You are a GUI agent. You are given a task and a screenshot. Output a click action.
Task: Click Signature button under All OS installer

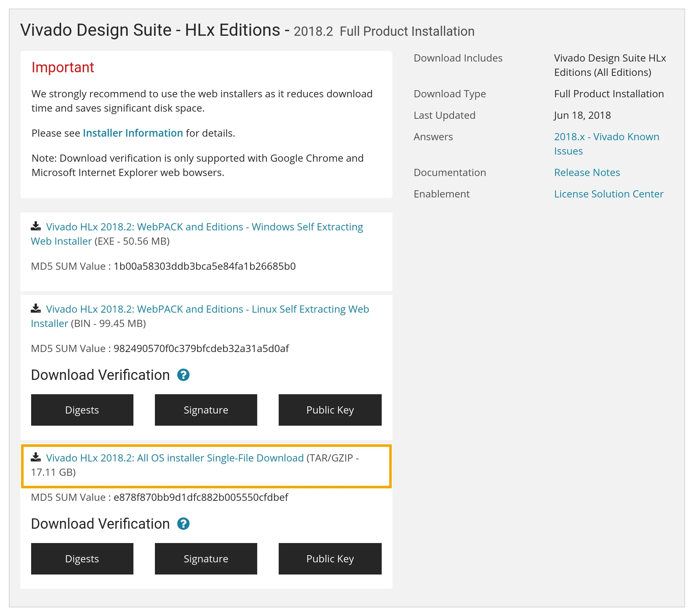(x=206, y=559)
